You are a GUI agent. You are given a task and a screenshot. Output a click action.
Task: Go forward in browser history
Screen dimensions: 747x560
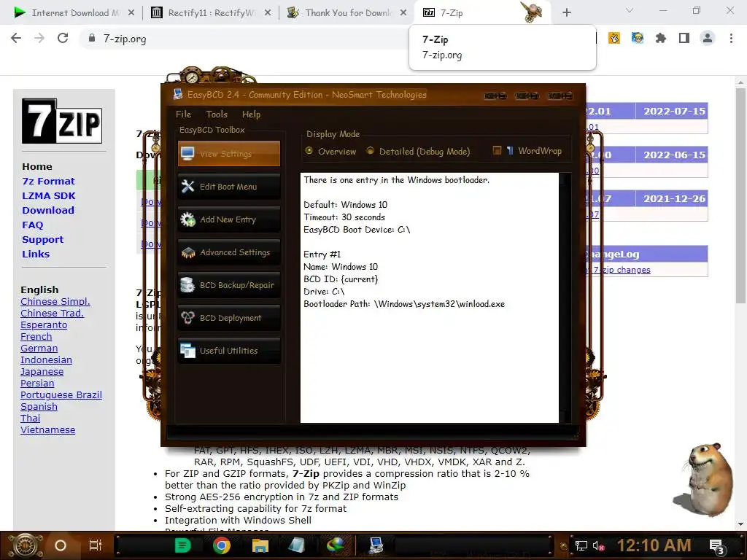point(39,39)
